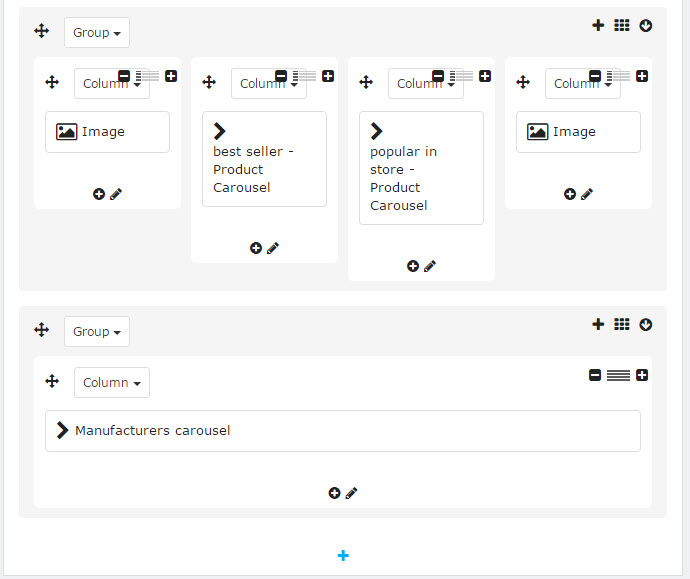Screen dimensions: 690x579
Task: Click the pencil icon below the first Image column
Action: [x=116, y=194]
